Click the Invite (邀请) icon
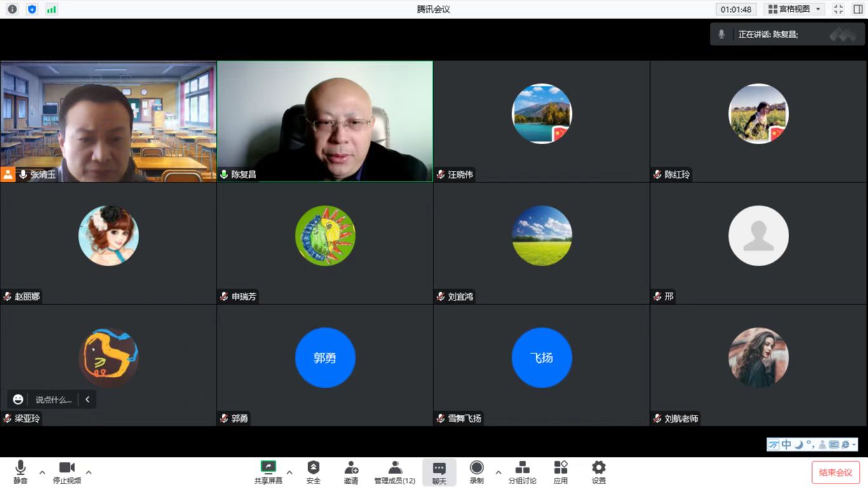Image resolution: width=868 pixels, height=488 pixels. [x=351, y=472]
